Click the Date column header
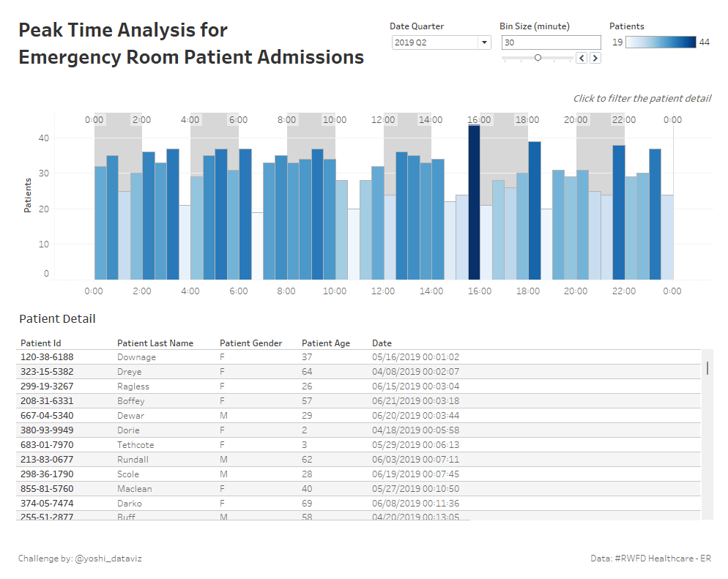The image size is (728, 579). point(382,343)
